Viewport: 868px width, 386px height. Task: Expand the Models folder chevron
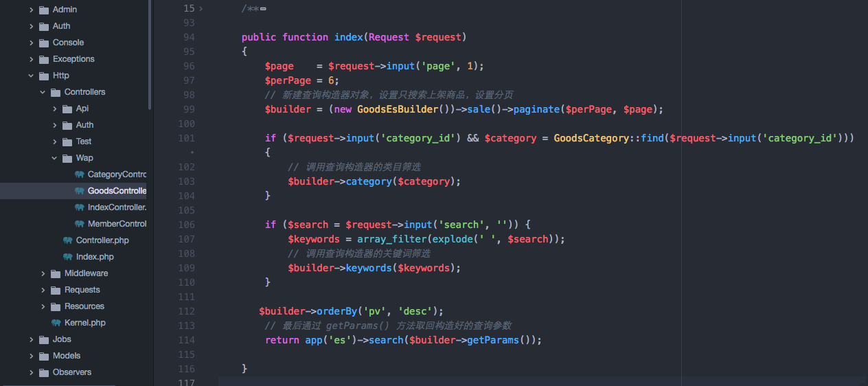point(31,356)
